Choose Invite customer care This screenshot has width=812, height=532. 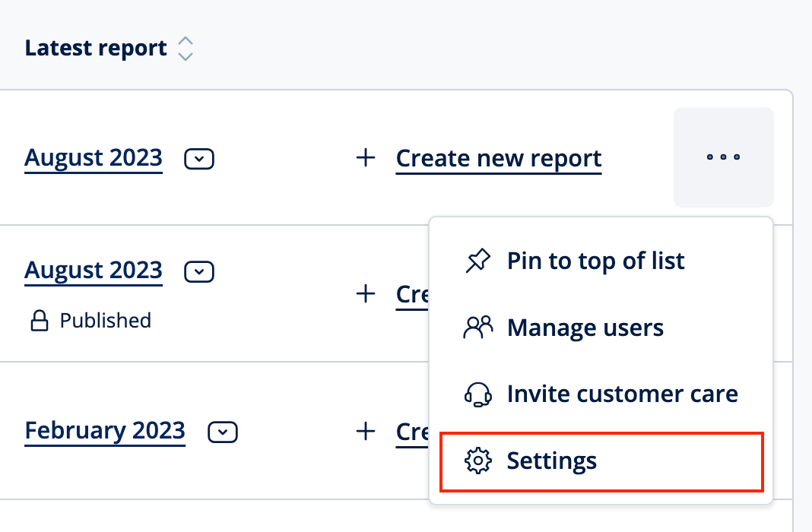click(623, 394)
